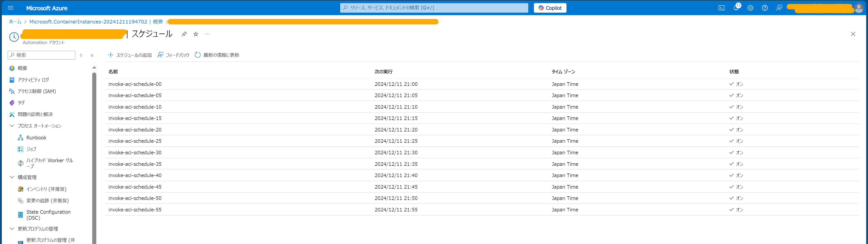Open the more options ellipsis next to the title
The width and height of the screenshot is (868, 244).
(207, 34)
